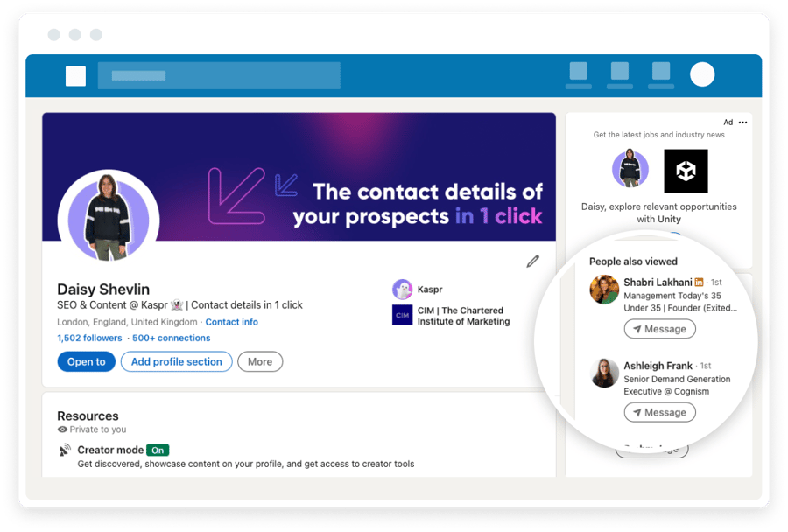Open the 1,502 followers link
Viewport: 788px width, 532px height.
click(x=89, y=338)
